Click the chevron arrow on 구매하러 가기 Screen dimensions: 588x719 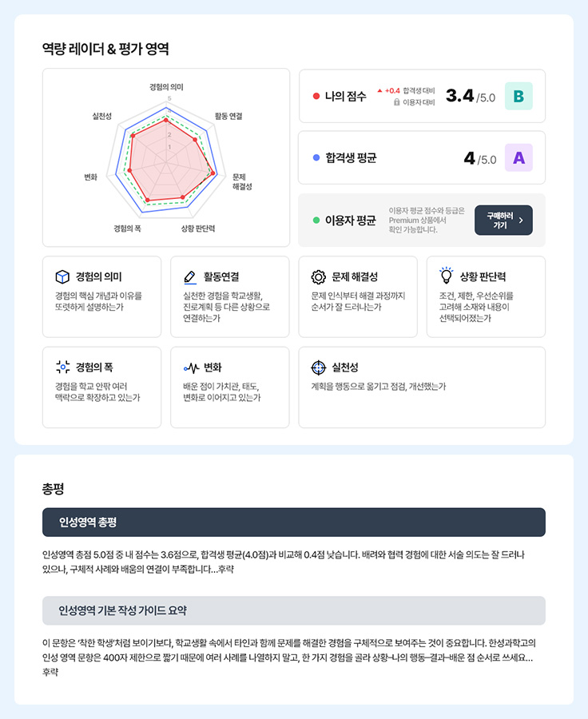[521, 220]
